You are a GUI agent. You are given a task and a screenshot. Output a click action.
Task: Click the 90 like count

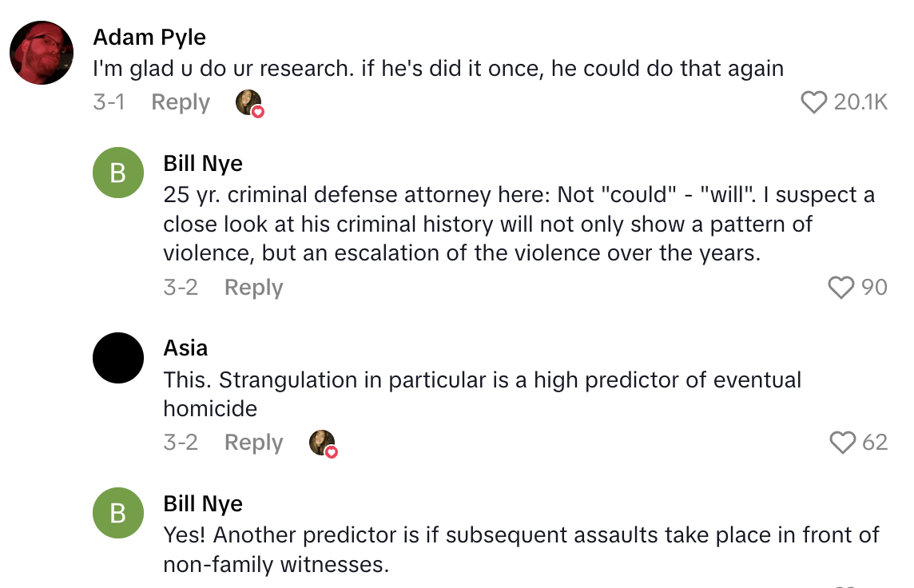[x=874, y=288]
